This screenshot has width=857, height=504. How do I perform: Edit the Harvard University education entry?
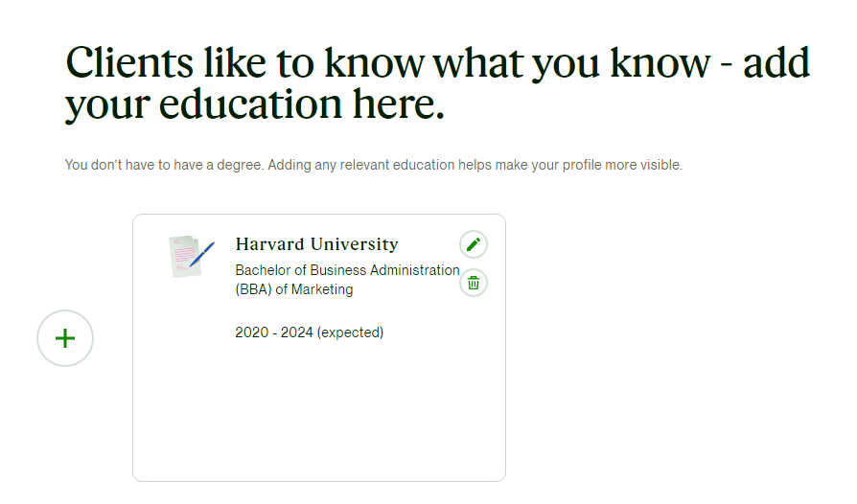pos(474,244)
